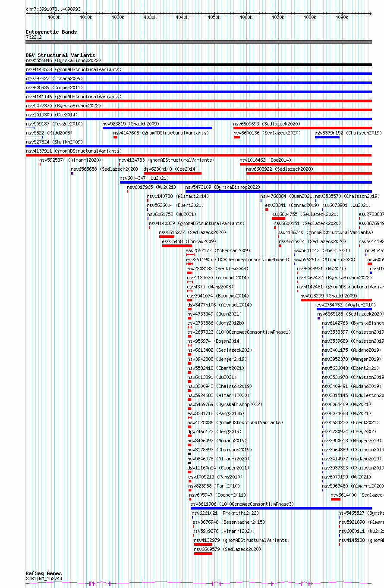This screenshot has height=588, width=384.
Task: Select esv3676948 (Besenbacher2015) variant
Action: click(x=229, y=522)
